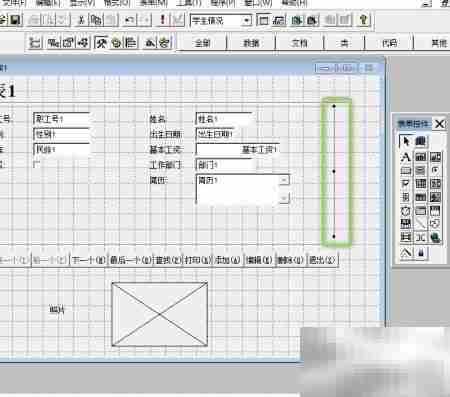The image size is (450, 397).
Task: Select the 工作部门 label on the form
Action: pyautogui.click(x=165, y=165)
